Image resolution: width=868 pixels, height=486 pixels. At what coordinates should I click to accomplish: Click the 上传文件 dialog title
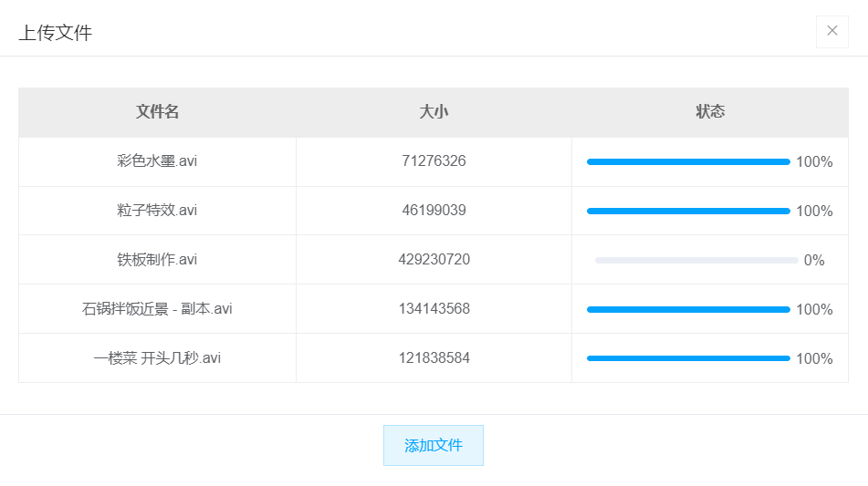click(x=56, y=33)
